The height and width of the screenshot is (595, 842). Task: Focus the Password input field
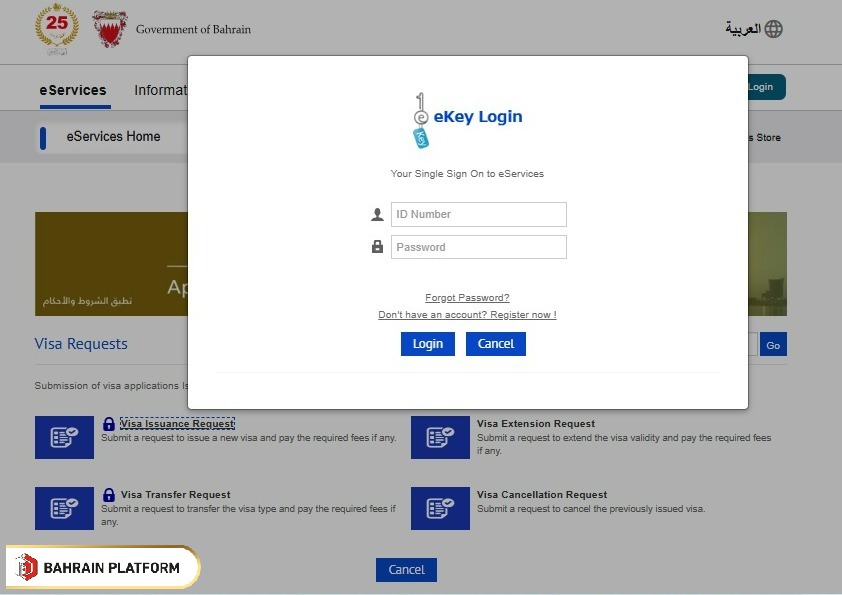478,247
